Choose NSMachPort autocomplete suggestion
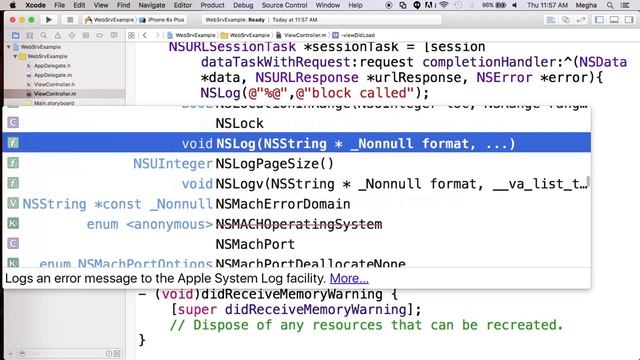The height and width of the screenshot is (360, 640). pyautogui.click(x=297, y=244)
